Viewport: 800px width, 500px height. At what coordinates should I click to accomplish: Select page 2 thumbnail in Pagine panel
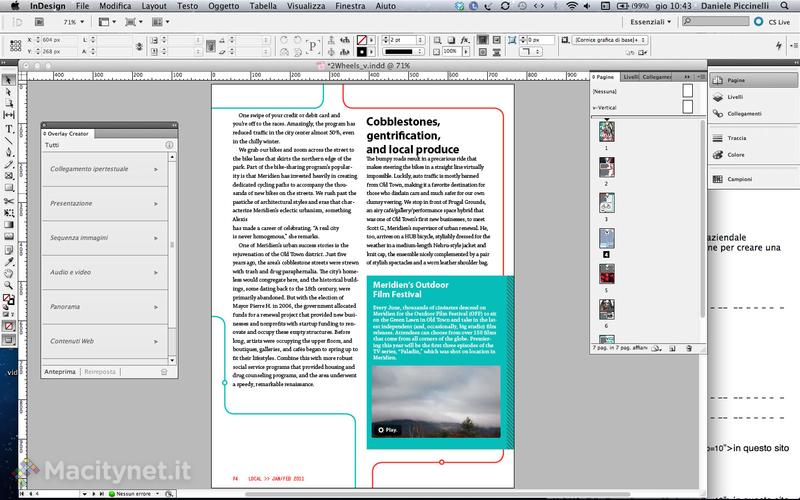click(x=605, y=169)
